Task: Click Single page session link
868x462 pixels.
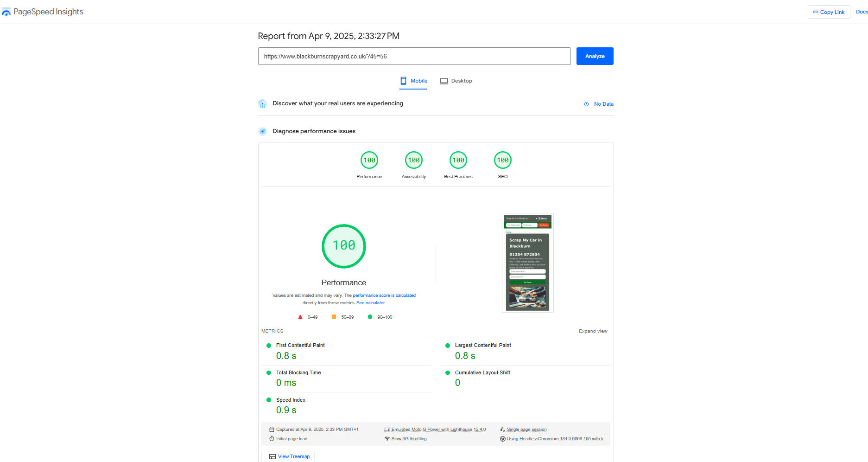Action: pyautogui.click(x=526, y=430)
